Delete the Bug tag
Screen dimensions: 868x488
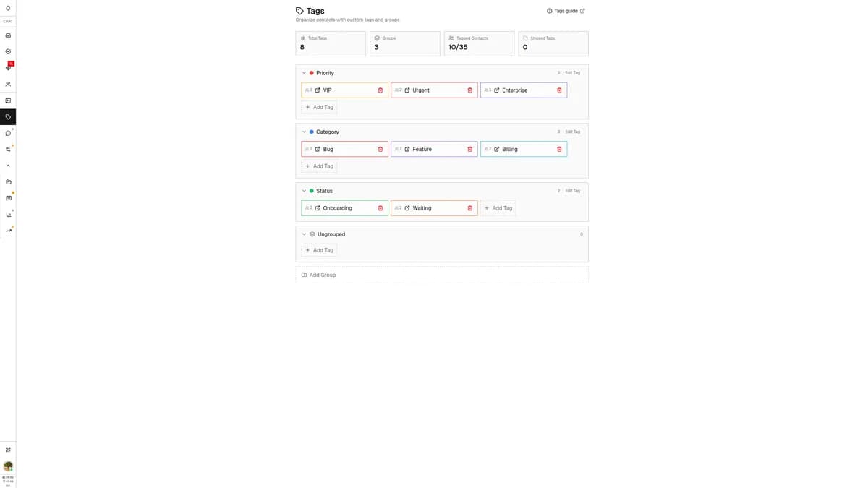tap(380, 149)
